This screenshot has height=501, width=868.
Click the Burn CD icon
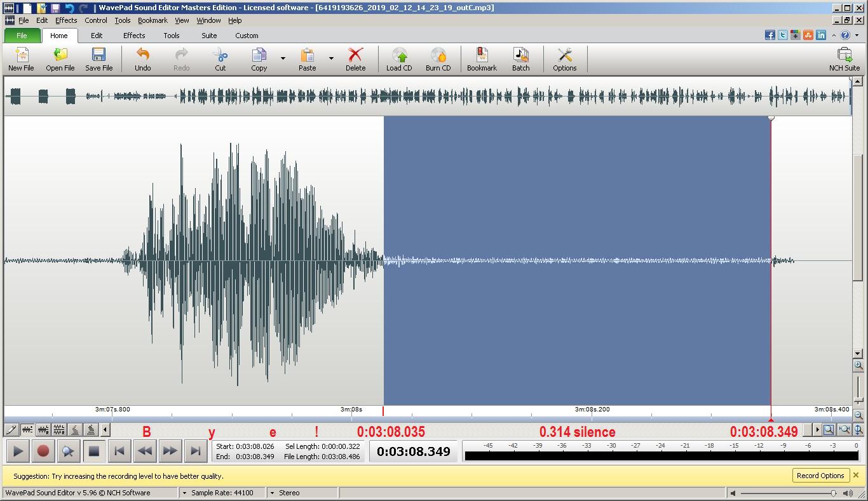(438, 59)
